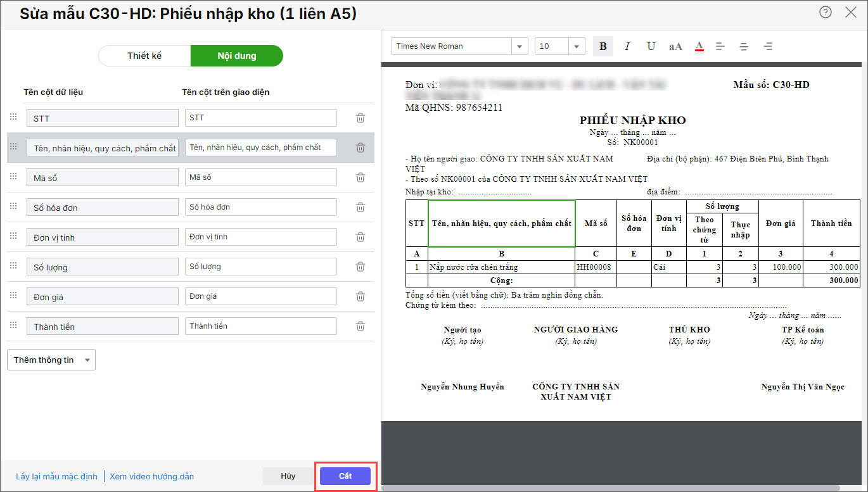Center align text in toolbar

pyautogui.click(x=744, y=46)
